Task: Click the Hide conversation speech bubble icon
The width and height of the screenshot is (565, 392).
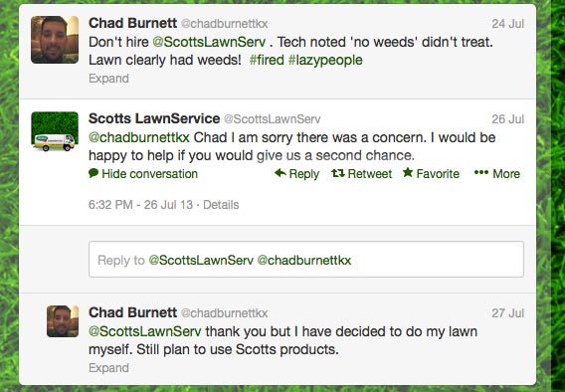Action: click(x=94, y=173)
